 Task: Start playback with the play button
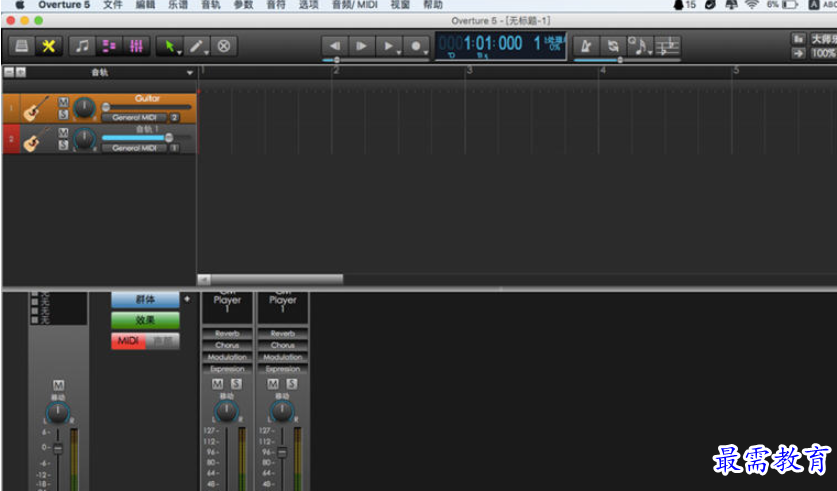(387, 46)
